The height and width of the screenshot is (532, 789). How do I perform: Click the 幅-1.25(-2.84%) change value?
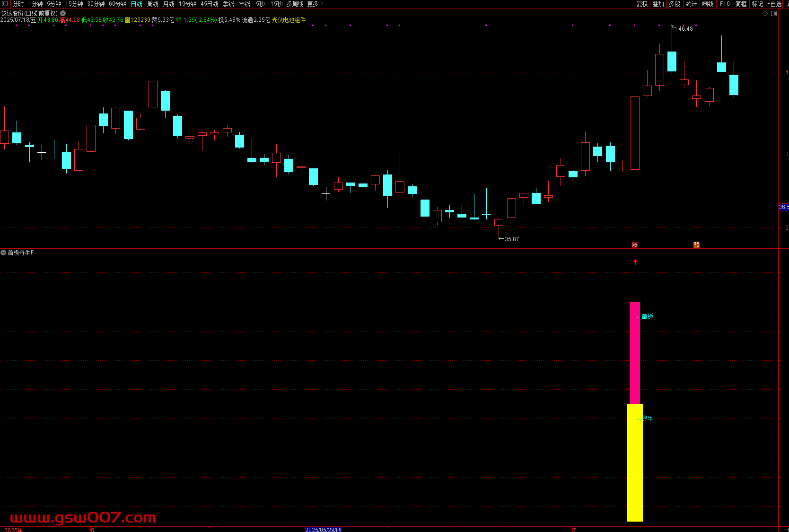coord(196,20)
